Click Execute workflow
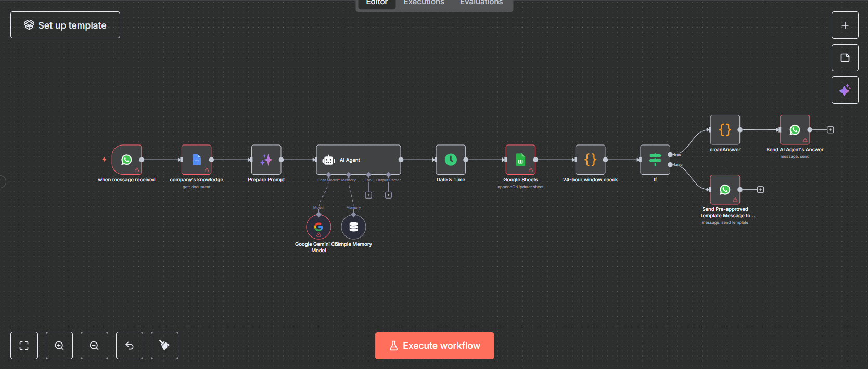868x369 pixels. pyautogui.click(x=435, y=346)
